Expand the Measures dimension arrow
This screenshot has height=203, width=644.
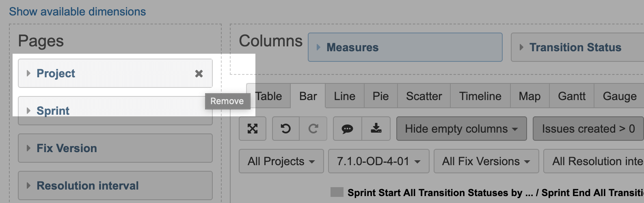pos(318,48)
